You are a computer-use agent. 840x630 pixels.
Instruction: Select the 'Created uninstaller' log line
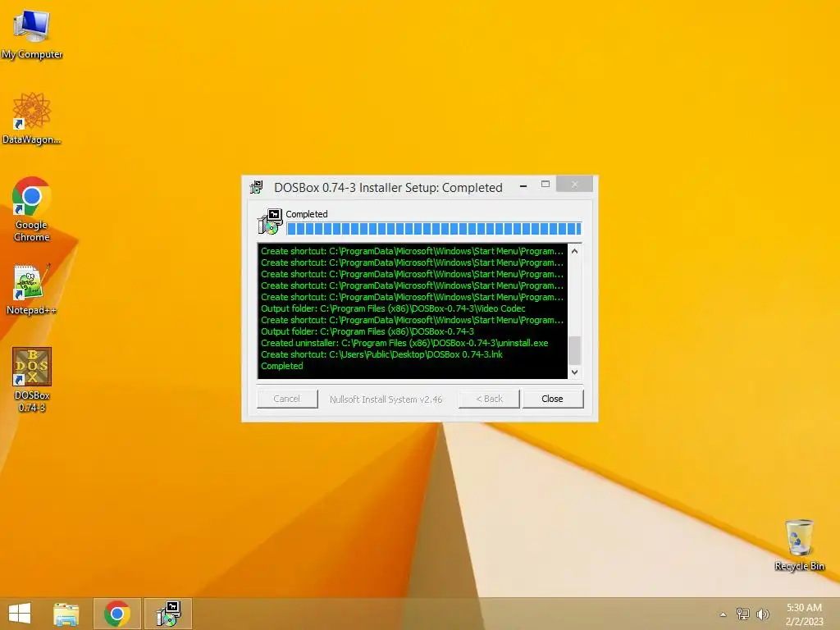pyautogui.click(x=404, y=343)
